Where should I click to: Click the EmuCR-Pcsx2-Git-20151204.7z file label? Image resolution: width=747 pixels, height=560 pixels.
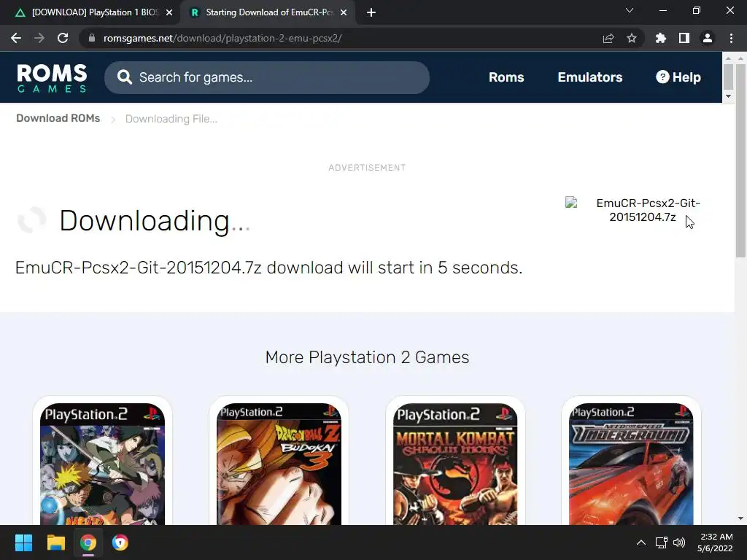648,210
